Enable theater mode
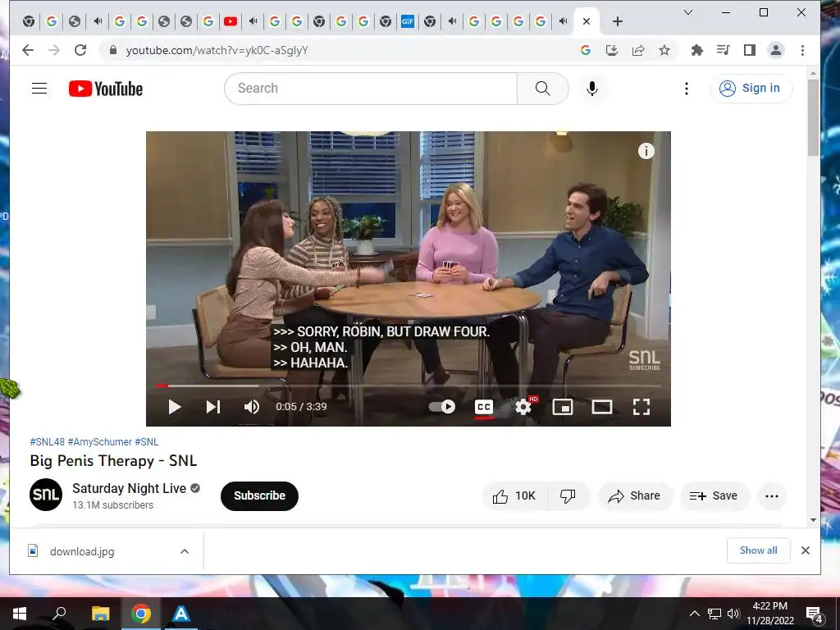The height and width of the screenshot is (630, 840). [601, 407]
